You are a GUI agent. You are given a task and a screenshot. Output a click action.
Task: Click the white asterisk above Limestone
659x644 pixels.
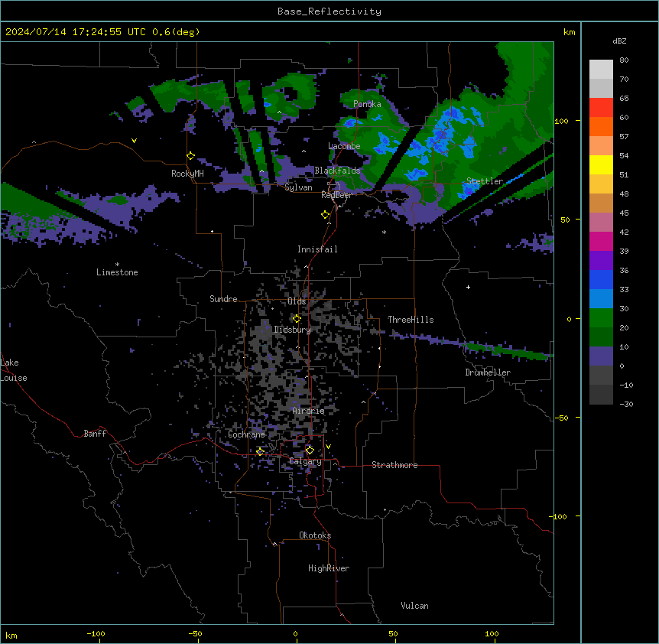(117, 265)
